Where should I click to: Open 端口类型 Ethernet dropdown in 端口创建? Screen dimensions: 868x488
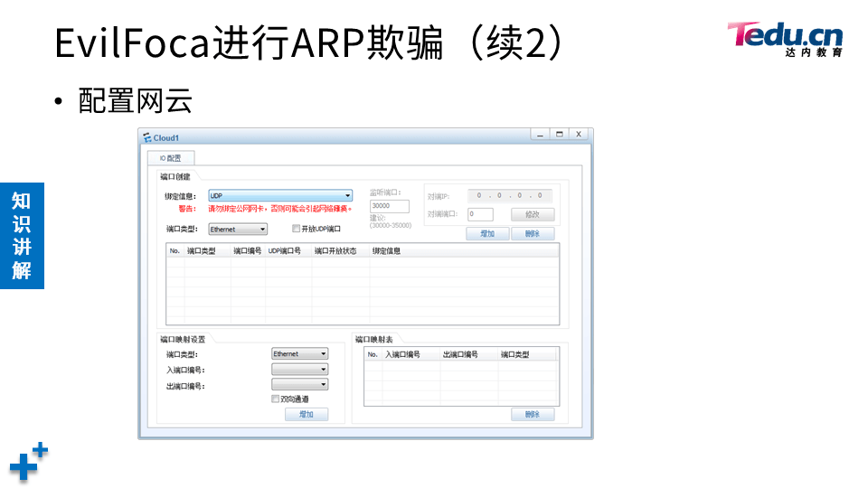tap(238, 229)
